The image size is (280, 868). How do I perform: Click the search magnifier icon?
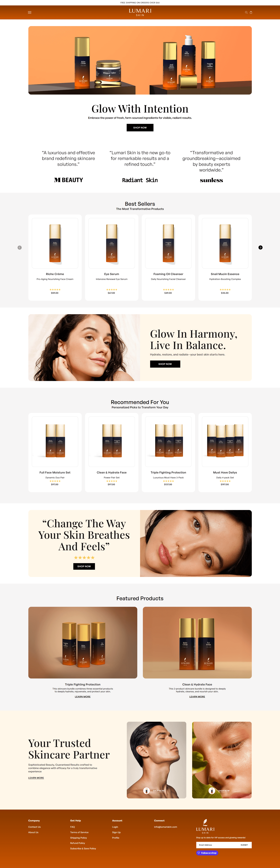pos(246,12)
